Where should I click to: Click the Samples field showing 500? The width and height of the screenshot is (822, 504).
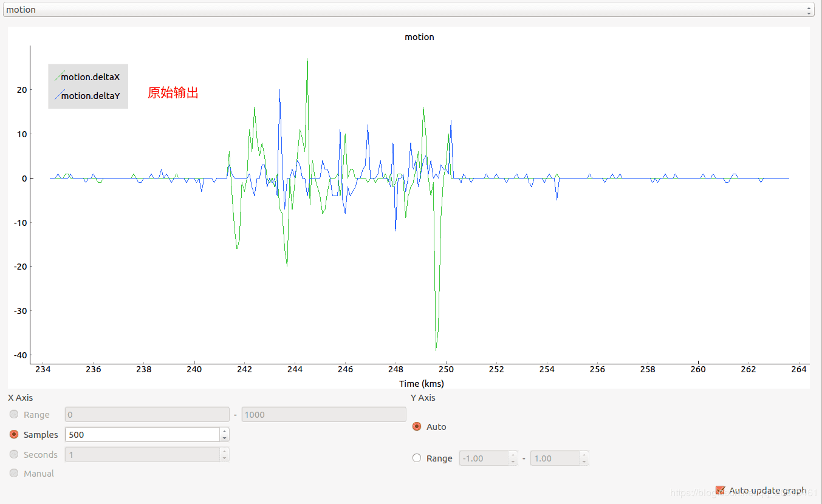[142, 435]
